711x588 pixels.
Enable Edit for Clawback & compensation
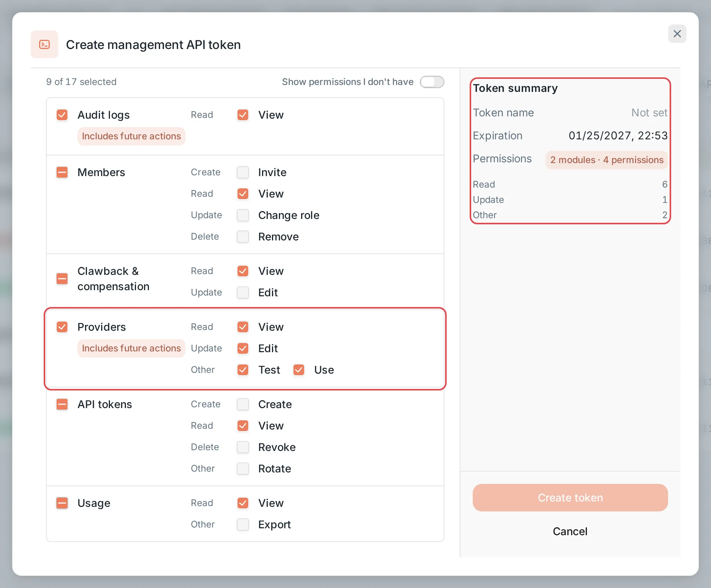point(243,292)
